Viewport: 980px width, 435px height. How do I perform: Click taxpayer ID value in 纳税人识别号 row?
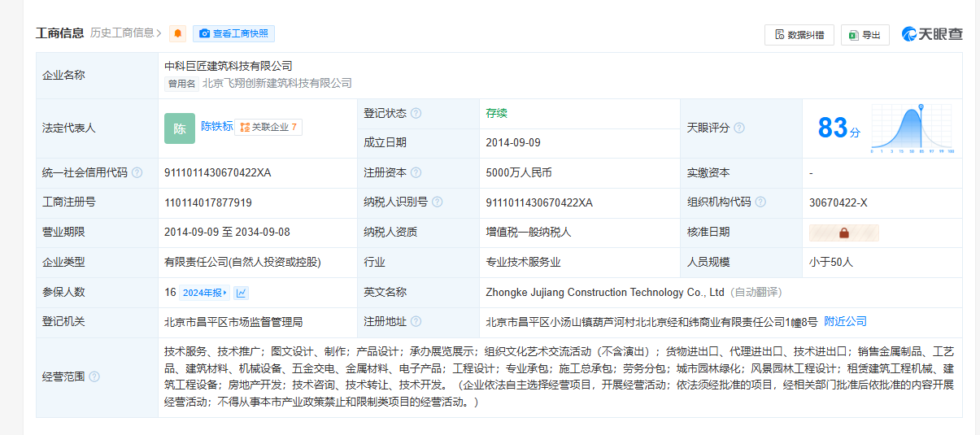(539, 202)
